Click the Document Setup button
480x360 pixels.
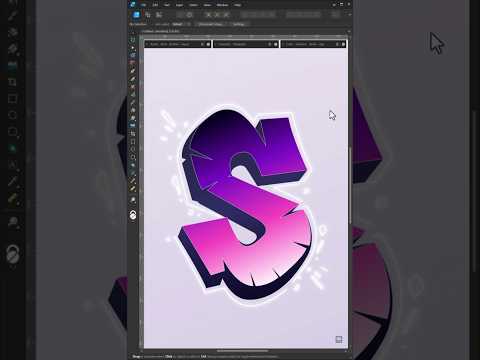[211, 24]
